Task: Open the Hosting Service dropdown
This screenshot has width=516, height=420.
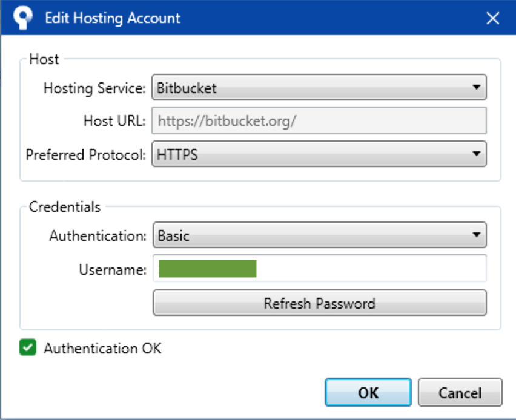Action: pos(319,88)
